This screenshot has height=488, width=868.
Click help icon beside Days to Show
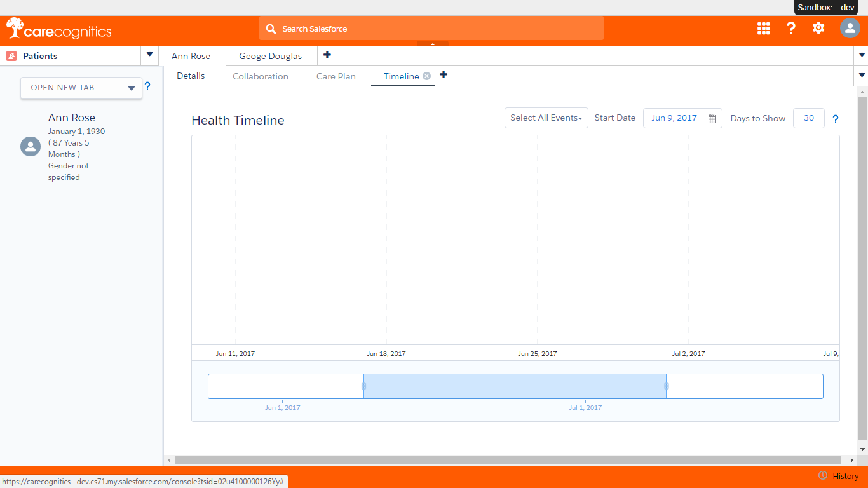point(836,119)
